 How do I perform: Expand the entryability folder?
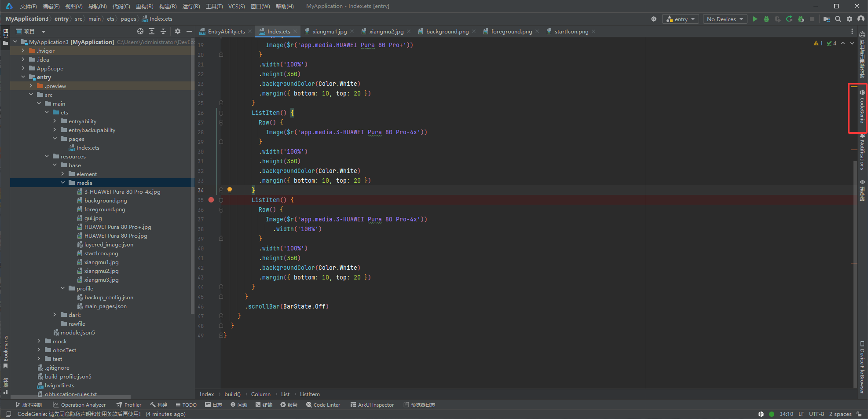point(55,121)
